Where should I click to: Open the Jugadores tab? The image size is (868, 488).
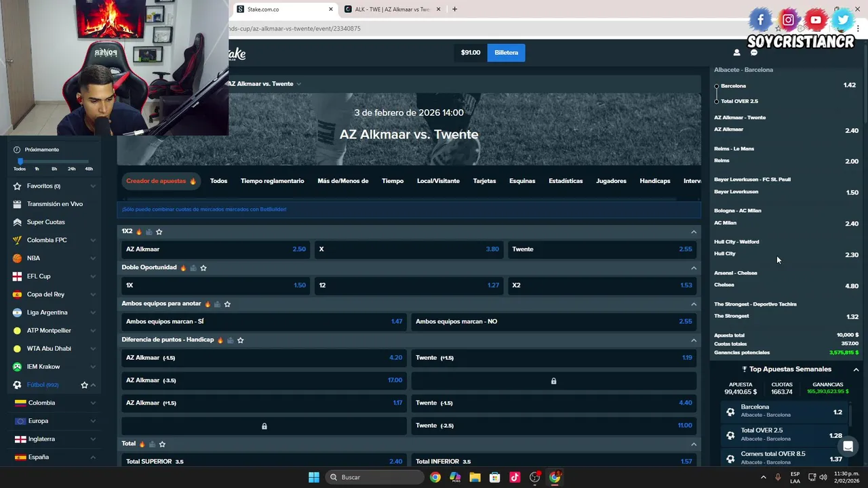(x=611, y=181)
